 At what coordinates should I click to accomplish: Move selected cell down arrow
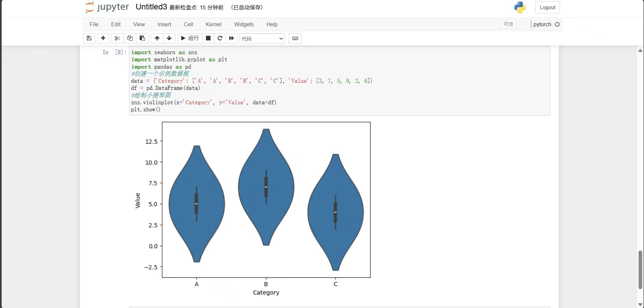coord(169,38)
